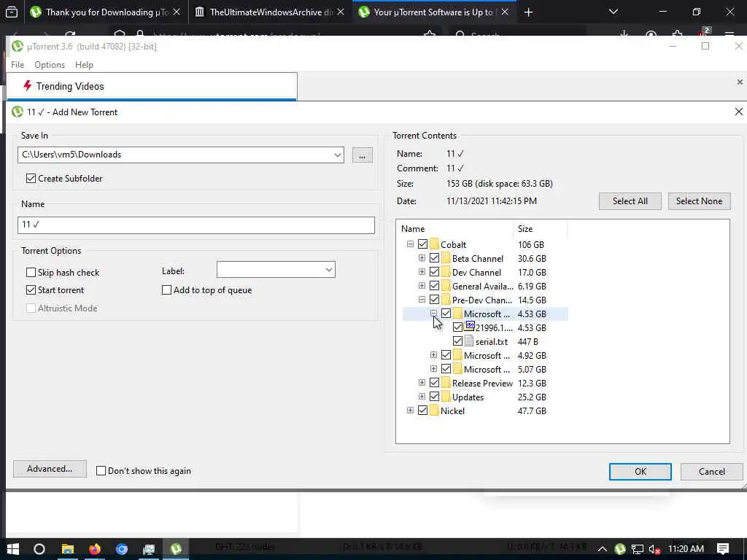This screenshot has height=560, width=747.
Task: Open Firefox from the taskbar
Action: [x=95, y=549]
